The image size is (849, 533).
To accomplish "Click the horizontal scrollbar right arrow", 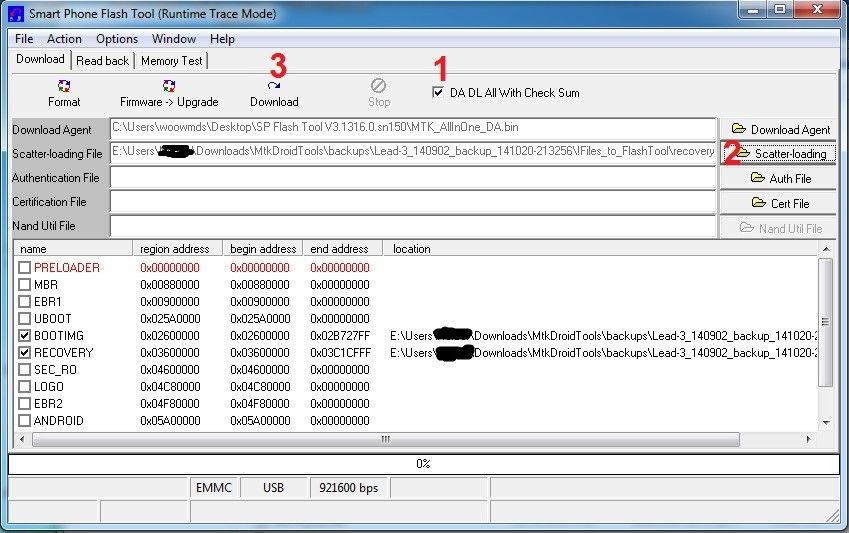I will click(808, 439).
